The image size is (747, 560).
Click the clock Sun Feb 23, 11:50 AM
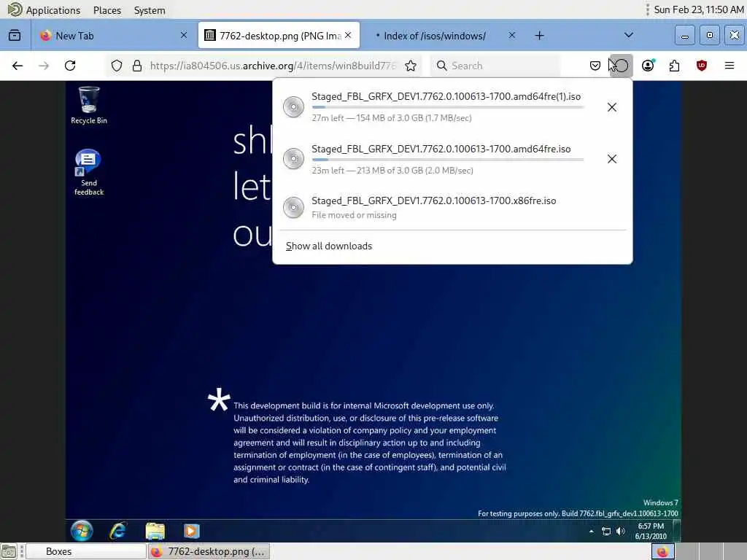699,10
